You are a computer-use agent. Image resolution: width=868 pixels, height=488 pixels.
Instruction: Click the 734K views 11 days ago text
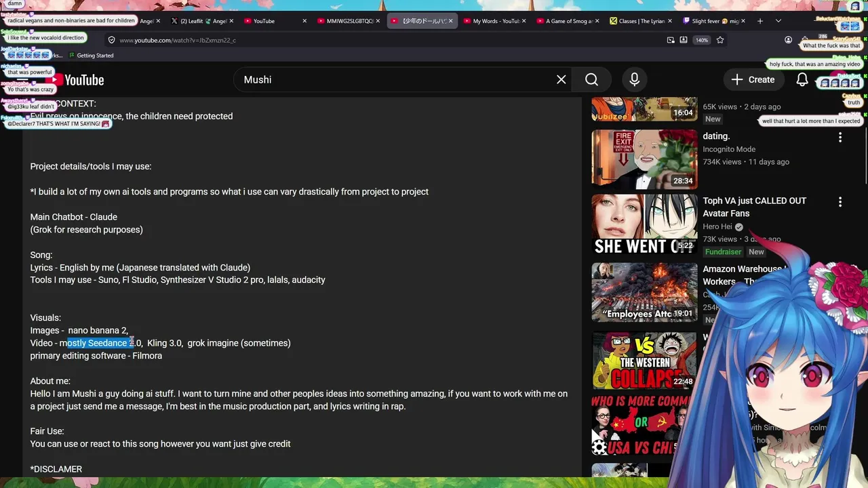point(746,162)
